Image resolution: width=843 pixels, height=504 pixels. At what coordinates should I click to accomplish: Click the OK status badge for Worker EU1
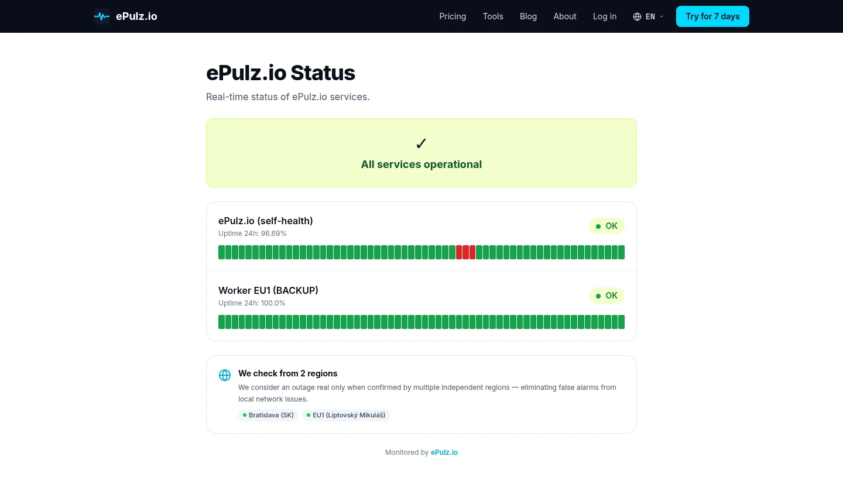pyautogui.click(x=606, y=296)
